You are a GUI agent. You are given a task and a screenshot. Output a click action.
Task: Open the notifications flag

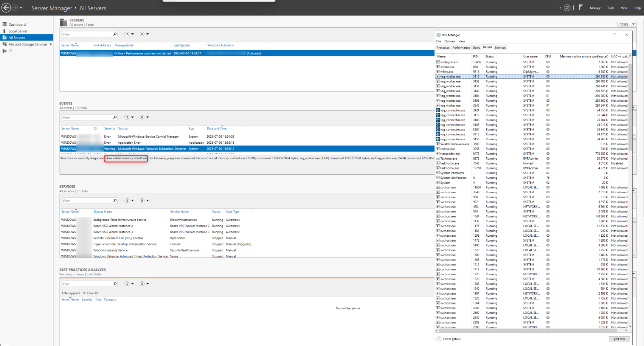click(581, 8)
